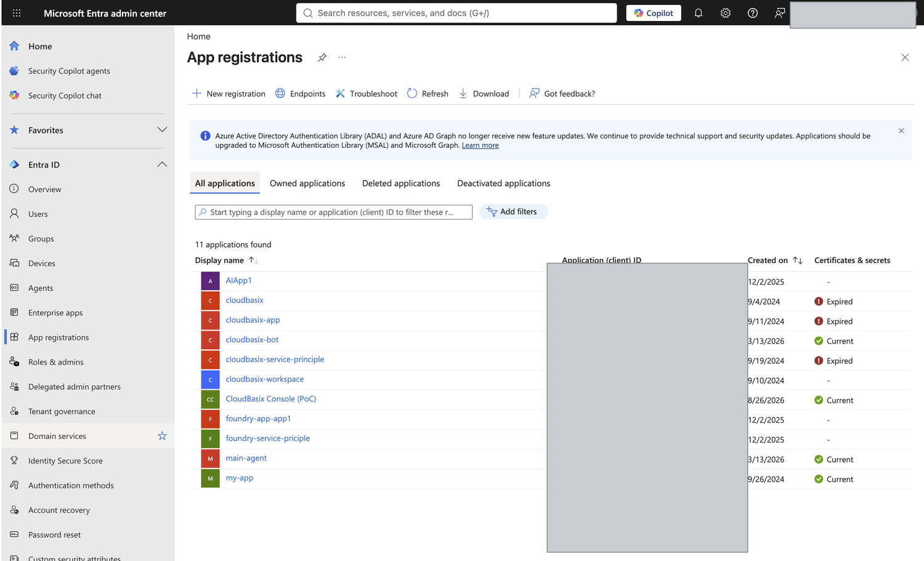Refresh the applications list

tap(428, 94)
